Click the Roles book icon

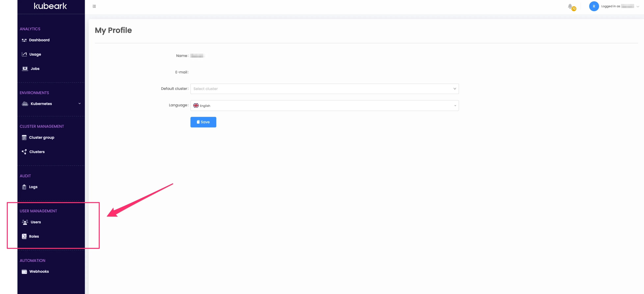point(24,237)
